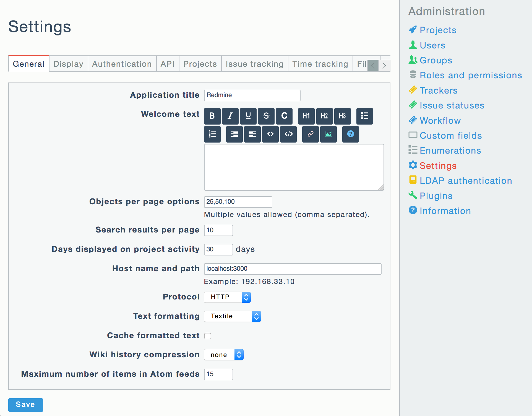The image size is (532, 416).
Task: Click the Strikethrough formatting icon
Action: point(267,115)
